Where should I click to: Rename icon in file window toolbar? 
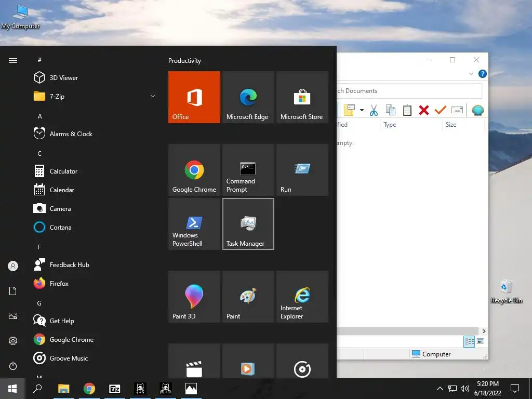click(457, 110)
